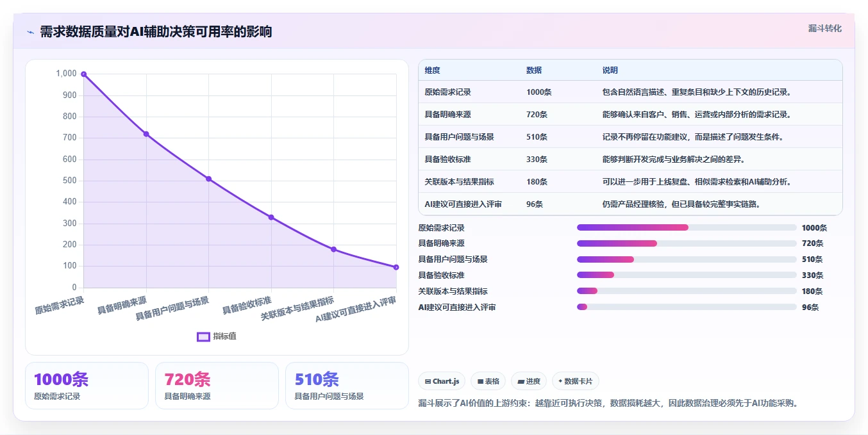The width and height of the screenshot is (868, 435).
Task: Click the 具备验收标准 progress bar
Action: (687, 275)
